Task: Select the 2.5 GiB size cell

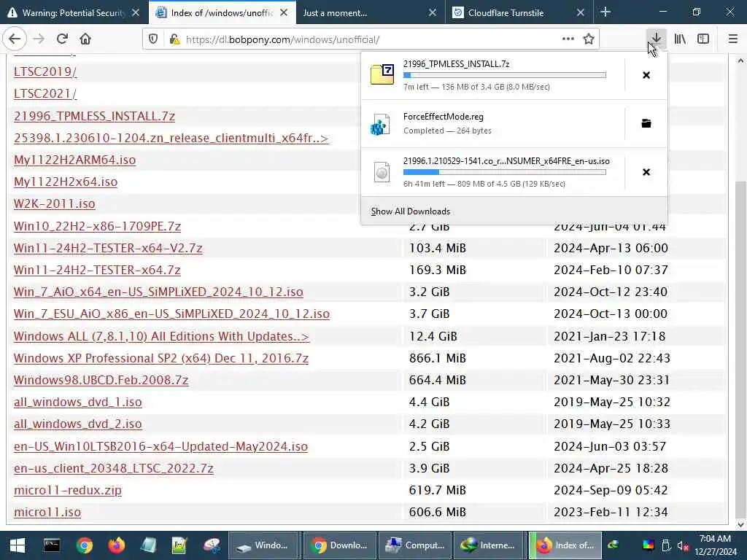Action: coord(429,446)
